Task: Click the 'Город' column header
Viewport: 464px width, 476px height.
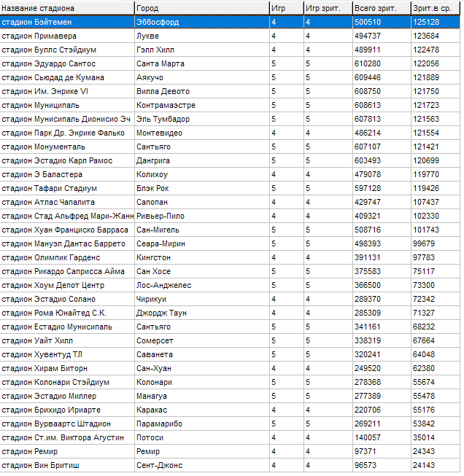Action: [201, 8]
